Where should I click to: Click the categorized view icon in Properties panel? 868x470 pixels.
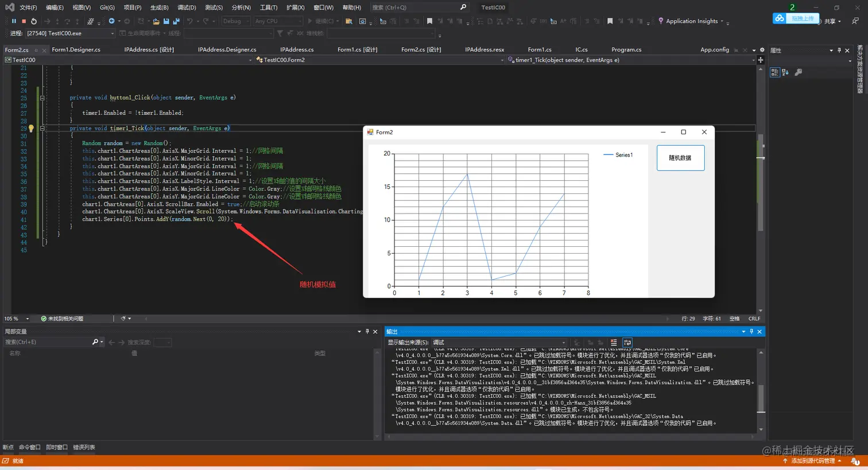coord(774,72)
